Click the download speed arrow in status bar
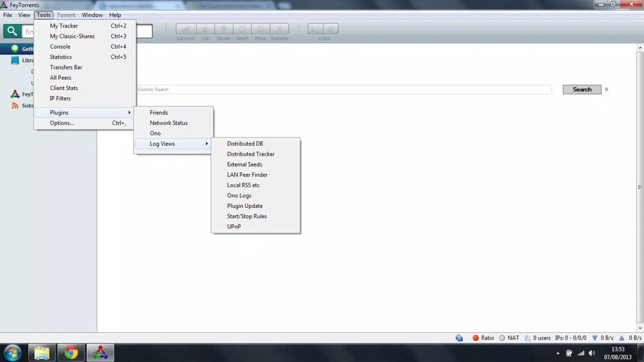Viewport: 644px width, 362px height. [x=595, y=338]
